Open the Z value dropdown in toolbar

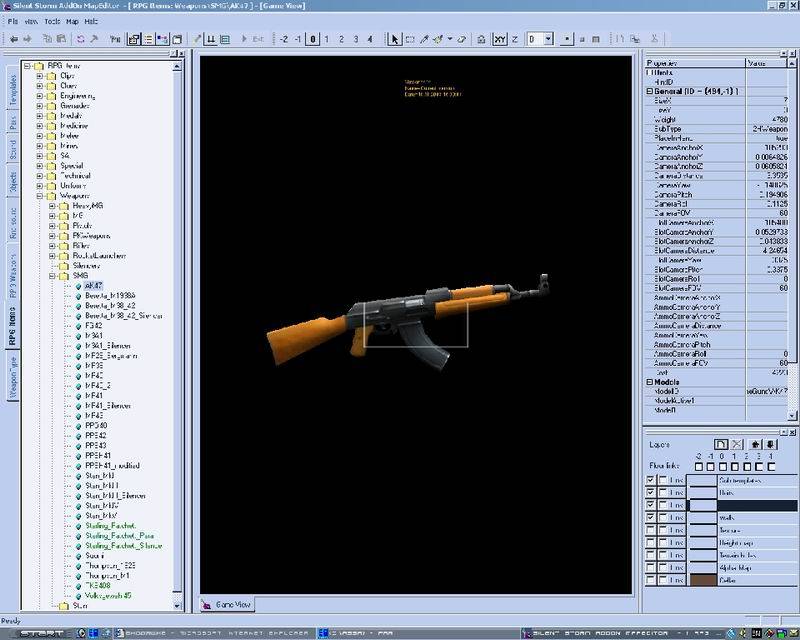(x=547, y=39)
